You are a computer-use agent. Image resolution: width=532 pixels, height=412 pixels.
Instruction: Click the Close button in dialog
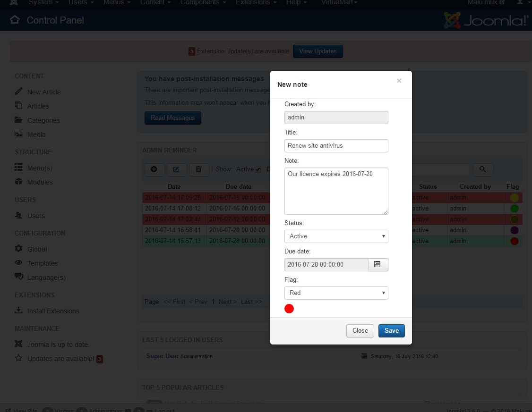click(360, 331)
